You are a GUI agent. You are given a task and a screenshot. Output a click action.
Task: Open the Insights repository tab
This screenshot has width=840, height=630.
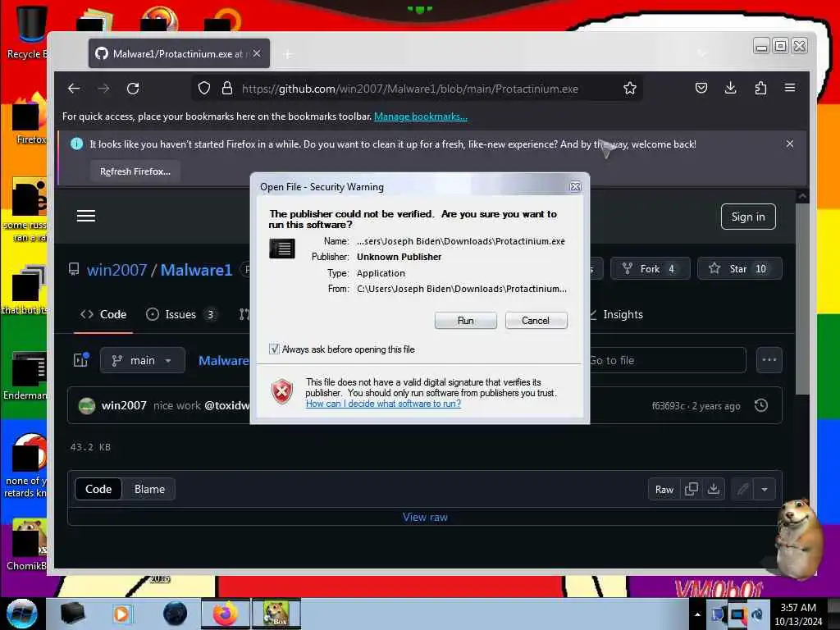(616, 314)
